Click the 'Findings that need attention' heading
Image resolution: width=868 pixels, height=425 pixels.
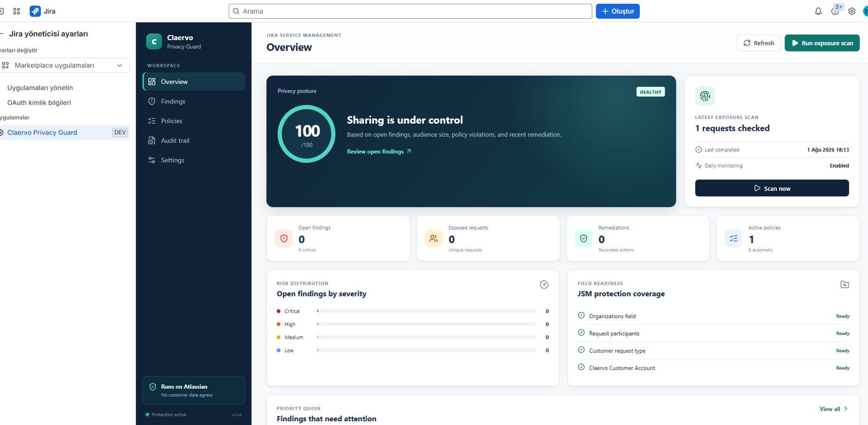pos(326,418)
